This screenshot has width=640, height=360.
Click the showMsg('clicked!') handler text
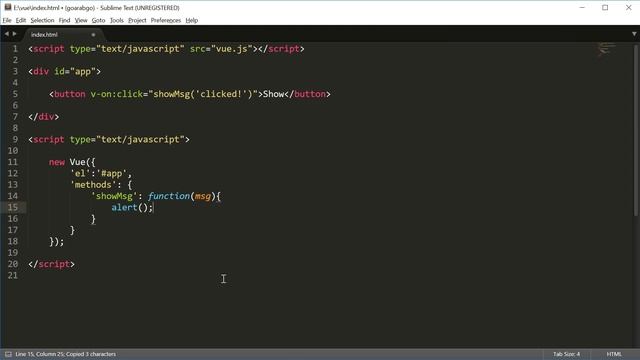click(x=203, y=94)
